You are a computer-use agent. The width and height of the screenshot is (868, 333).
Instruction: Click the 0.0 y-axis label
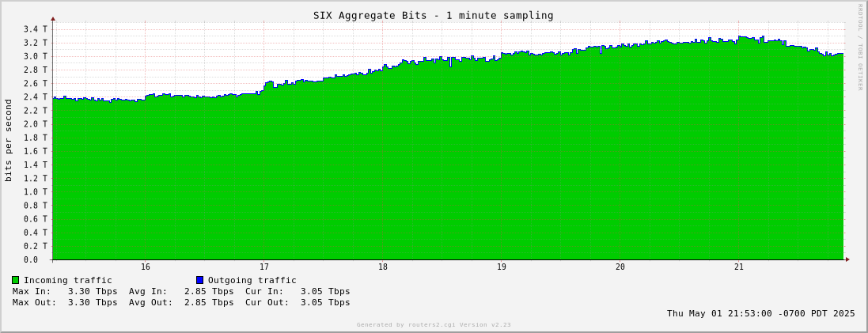click(32, 259)
